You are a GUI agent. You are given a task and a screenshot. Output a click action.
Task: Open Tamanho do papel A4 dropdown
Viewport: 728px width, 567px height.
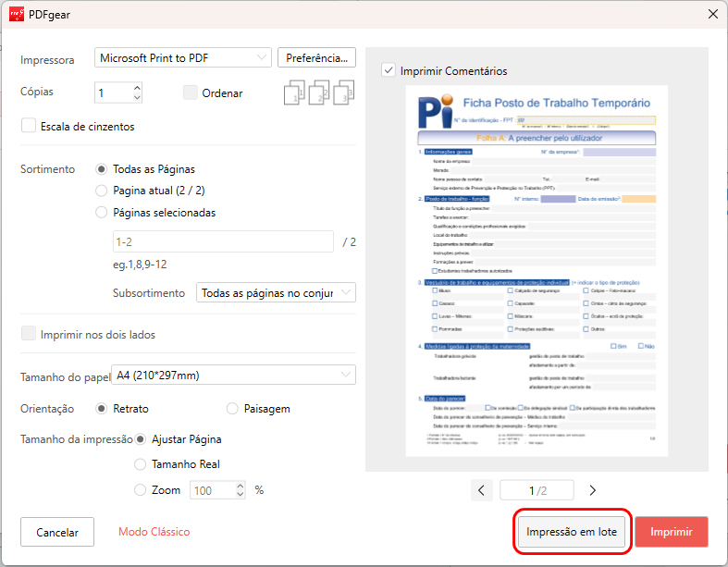(232, 376)
